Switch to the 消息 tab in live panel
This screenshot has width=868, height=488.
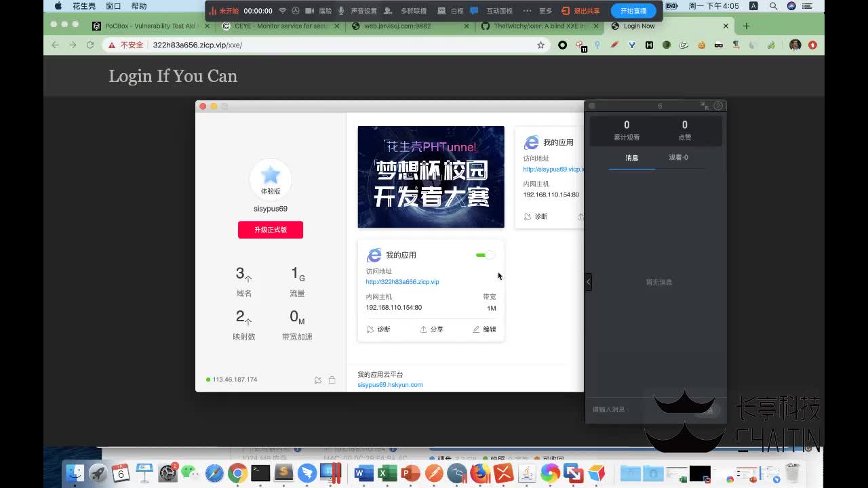pyautogui.click(x=632, y=158)
